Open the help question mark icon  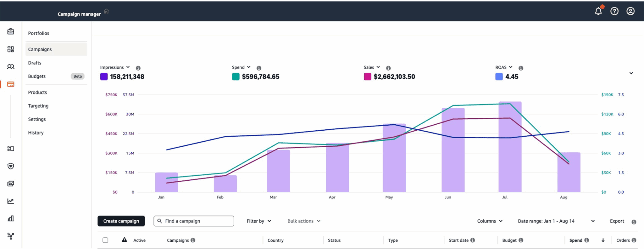point(614,11)
